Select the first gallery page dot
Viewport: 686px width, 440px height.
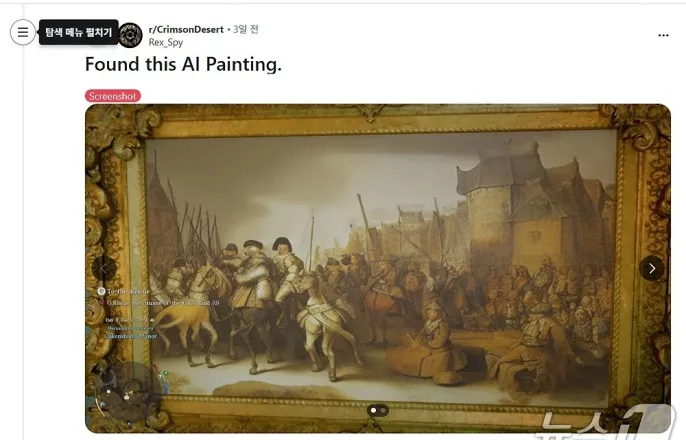tap(373, 410)
